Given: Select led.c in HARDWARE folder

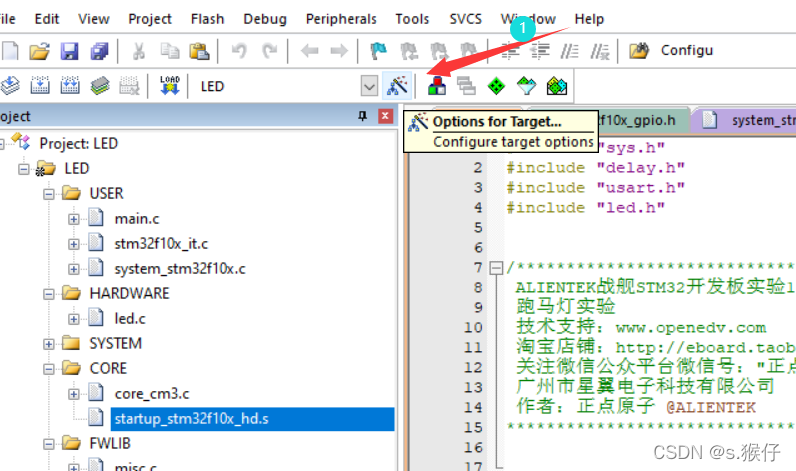Looking at the screenshot, I should tap(130, 319).
